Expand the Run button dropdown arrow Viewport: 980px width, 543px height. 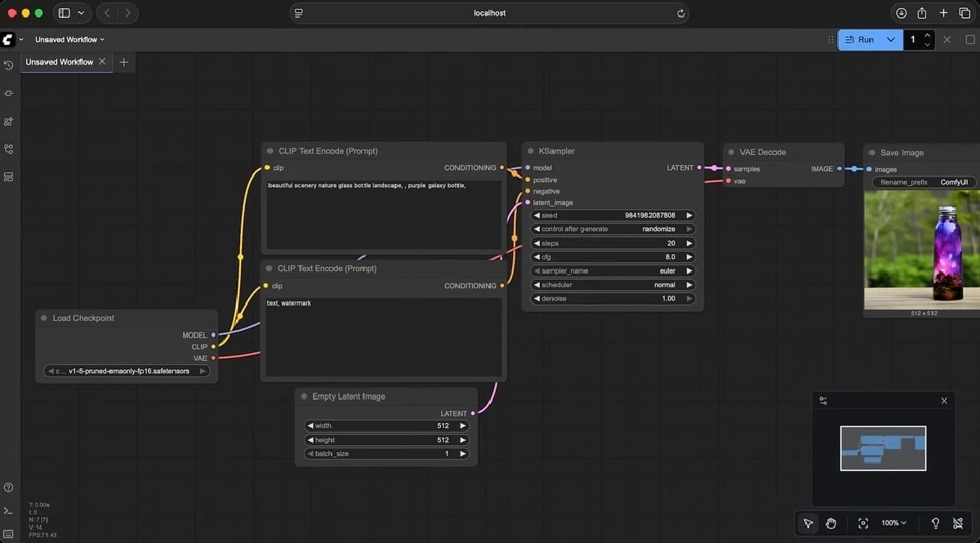(x=891, y=39)
